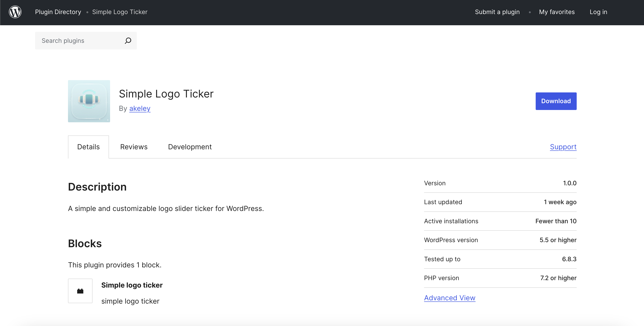This screenshot has height=326, width=644.
Task: Click the search magnifier icon
Action: (128, 41)
